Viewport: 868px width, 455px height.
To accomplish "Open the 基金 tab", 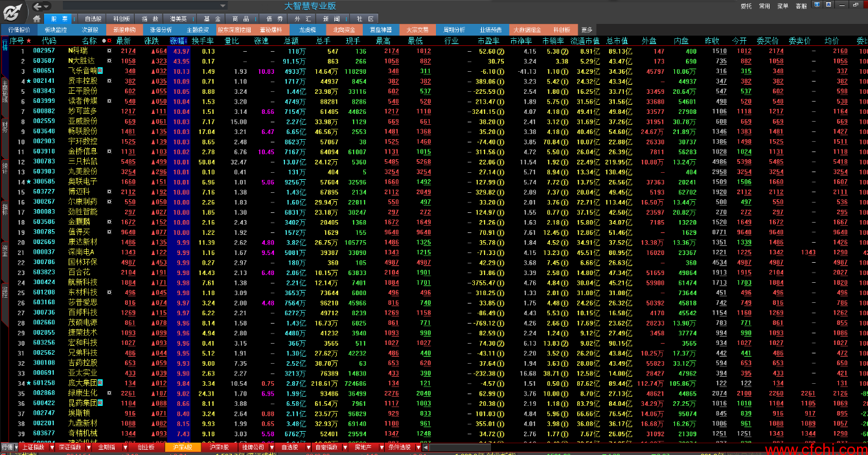I will 212,19.
